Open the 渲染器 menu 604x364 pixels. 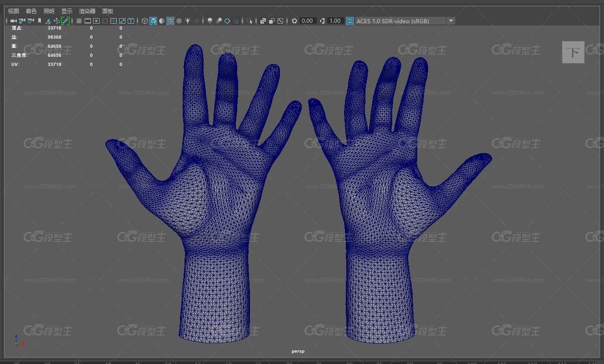(x=87, y=11)
